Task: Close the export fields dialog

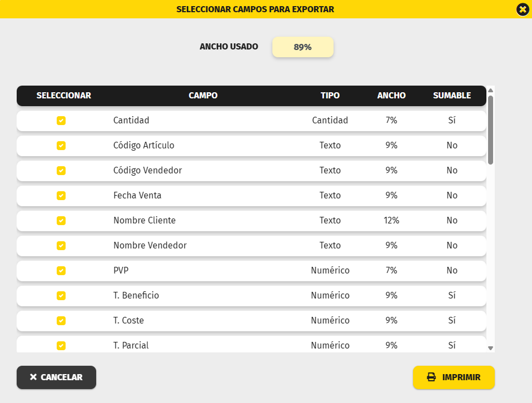Action: point(522,9)
